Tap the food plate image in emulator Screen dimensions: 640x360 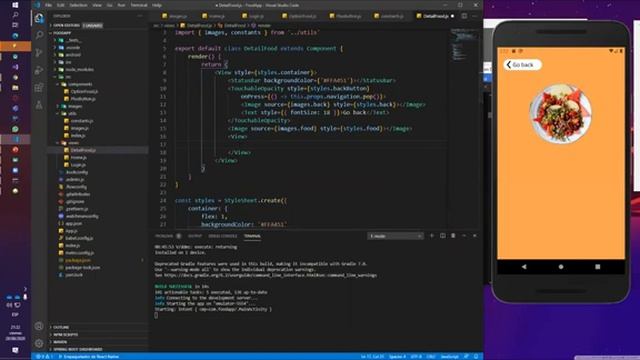(560, 113)
